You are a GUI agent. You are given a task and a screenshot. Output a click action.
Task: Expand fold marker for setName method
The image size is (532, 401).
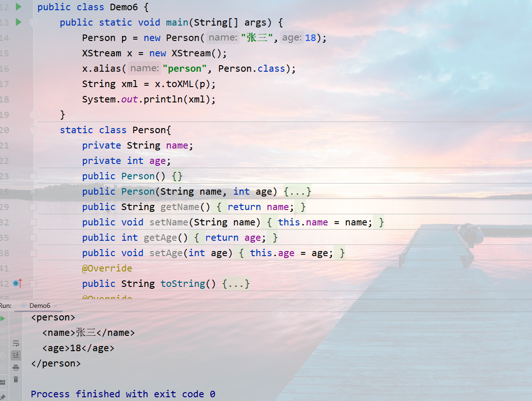tap(33, 222)
